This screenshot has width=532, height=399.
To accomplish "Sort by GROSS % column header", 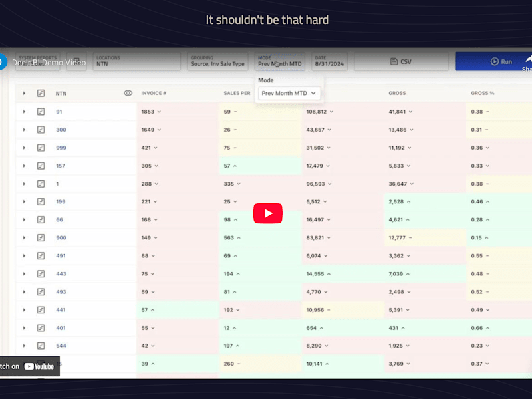I will point(483,93).
